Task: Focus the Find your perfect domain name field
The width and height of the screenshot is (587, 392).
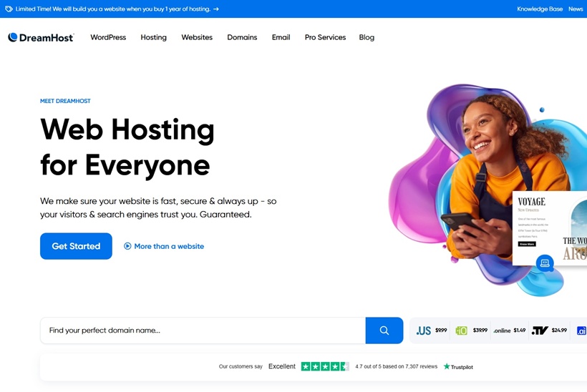Action: tap(203, 330)
